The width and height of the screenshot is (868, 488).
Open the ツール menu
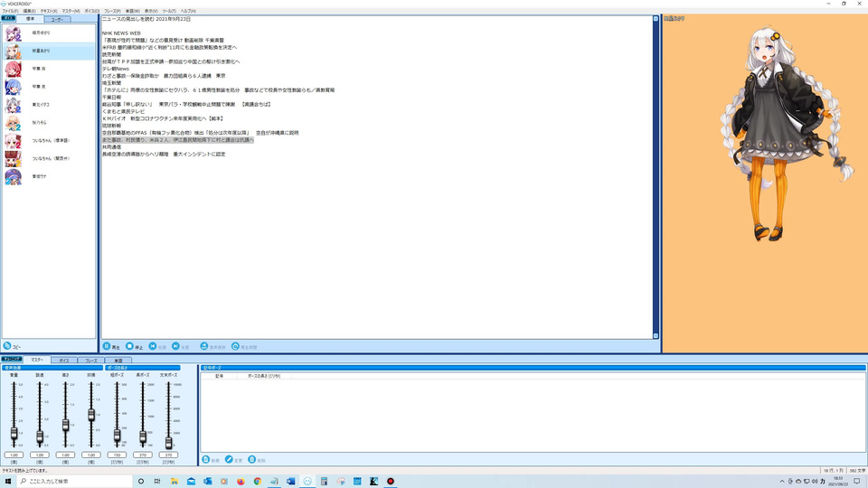tap(169, 11)
